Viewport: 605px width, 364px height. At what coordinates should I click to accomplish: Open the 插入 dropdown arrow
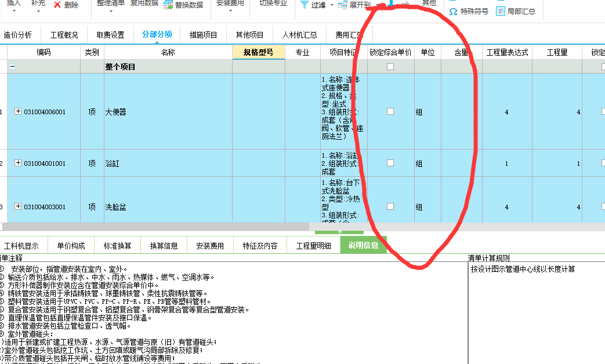click(14, 11)
